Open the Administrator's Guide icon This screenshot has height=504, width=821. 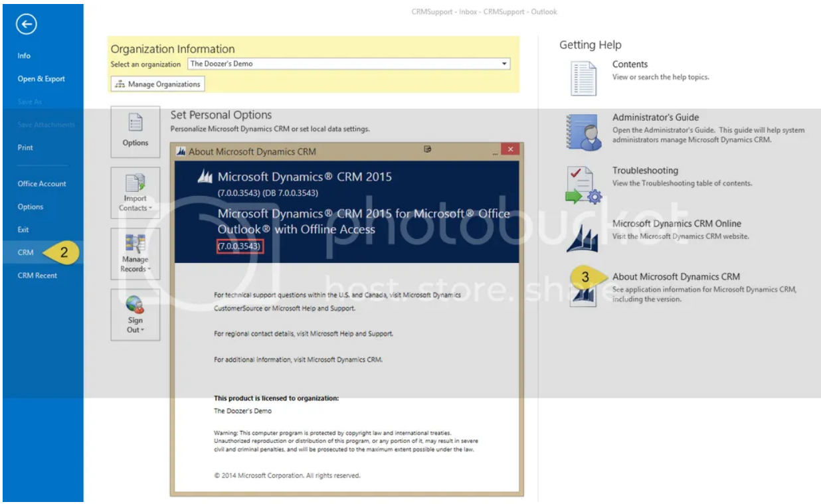(x=584, y=131)
